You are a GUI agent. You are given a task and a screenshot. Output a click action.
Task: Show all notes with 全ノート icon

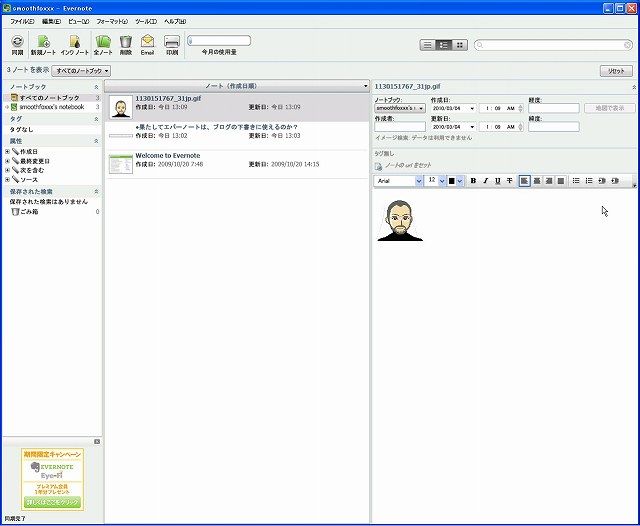[103, 45]
